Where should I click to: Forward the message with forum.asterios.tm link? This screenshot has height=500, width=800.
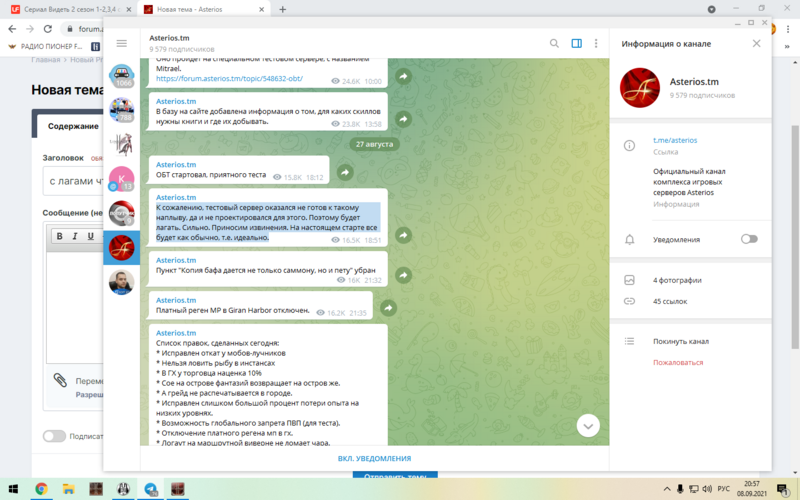pyautogui.click(x=403, y=76)
